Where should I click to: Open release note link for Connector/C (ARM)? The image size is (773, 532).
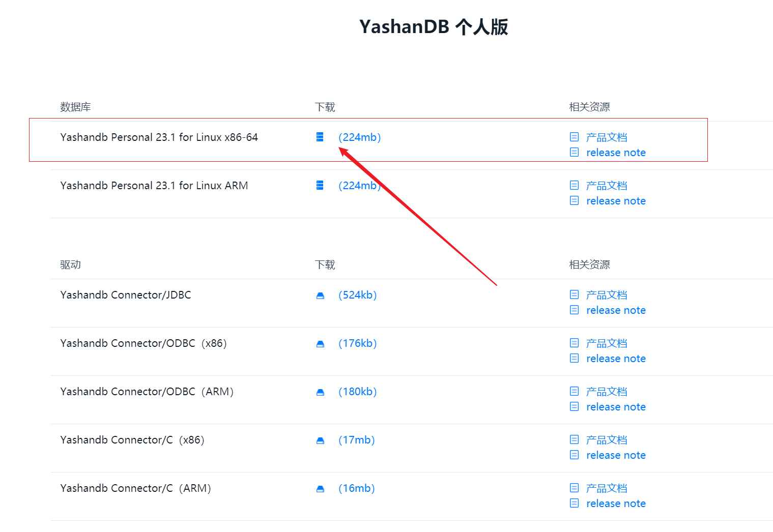pos(616,504)
